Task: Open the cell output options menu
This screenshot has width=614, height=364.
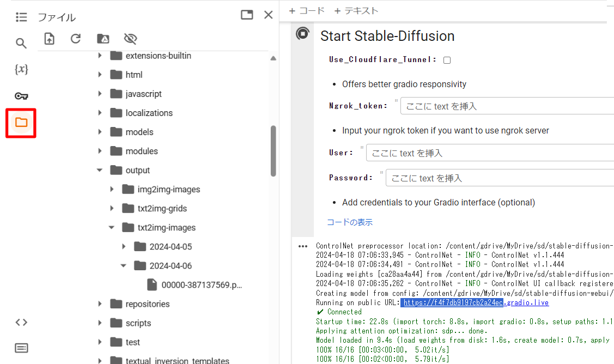Action: point(303,245)
